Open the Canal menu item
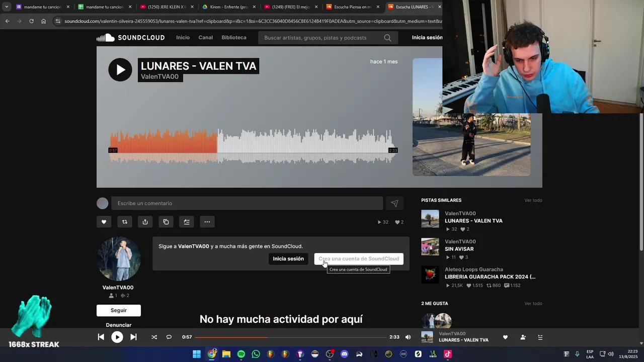Screen dimensions: 644x362 click(x=205, y=38)
